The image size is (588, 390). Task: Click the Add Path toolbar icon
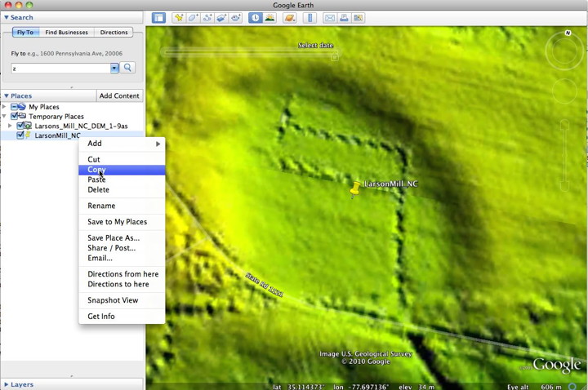tap(207, 17)
